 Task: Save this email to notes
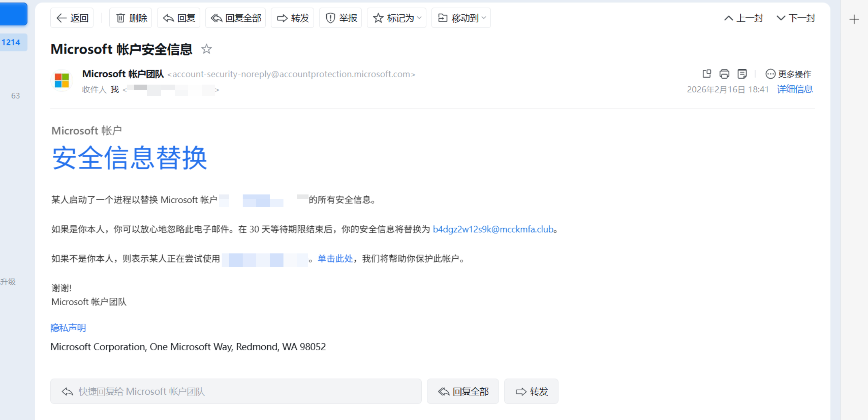click(742, 73)
